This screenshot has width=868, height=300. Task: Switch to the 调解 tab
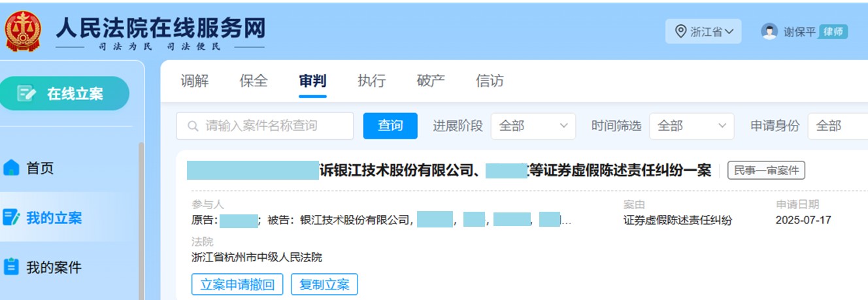[195, 81]
